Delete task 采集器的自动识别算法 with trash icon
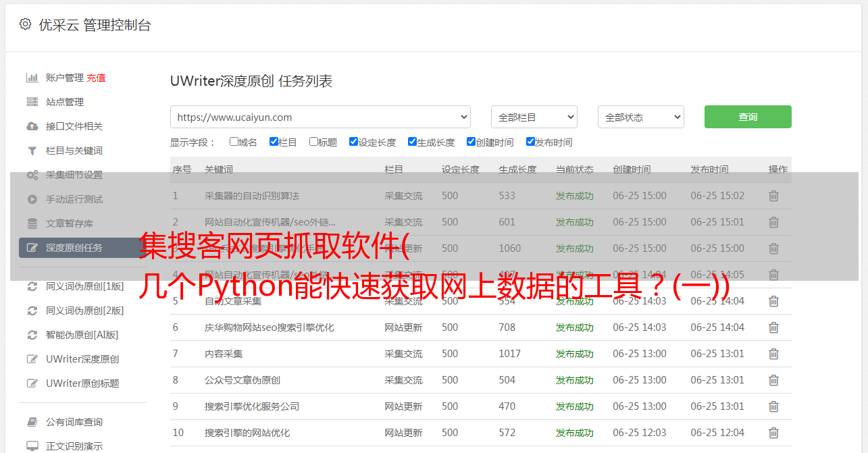 [x=773, y=196]
